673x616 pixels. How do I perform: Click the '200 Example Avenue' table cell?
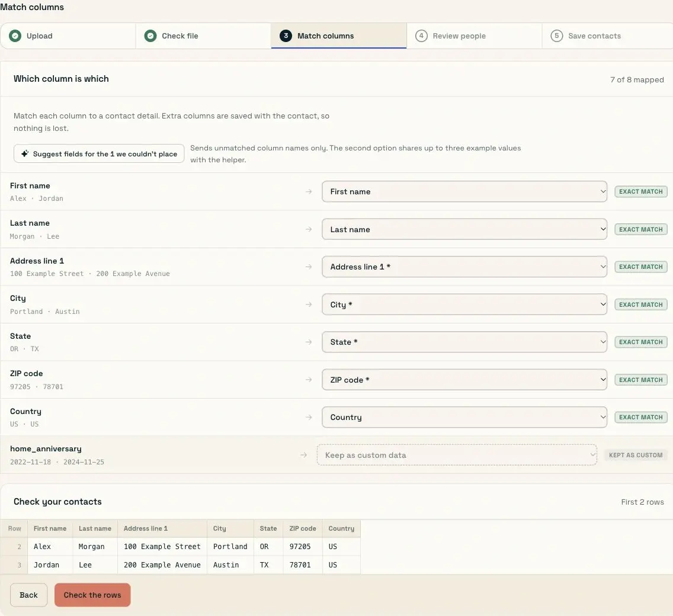tap(162, 565)
